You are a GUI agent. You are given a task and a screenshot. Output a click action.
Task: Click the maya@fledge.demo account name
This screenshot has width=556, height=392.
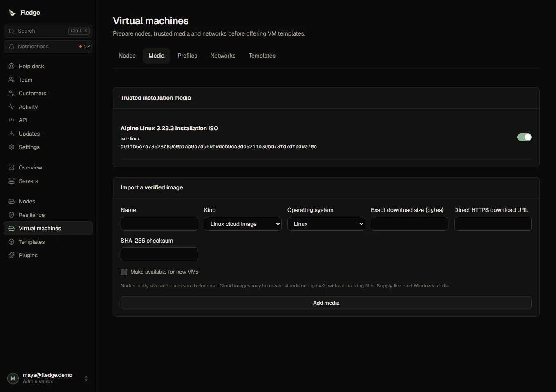pyautogui.click(x=47, y=375)
